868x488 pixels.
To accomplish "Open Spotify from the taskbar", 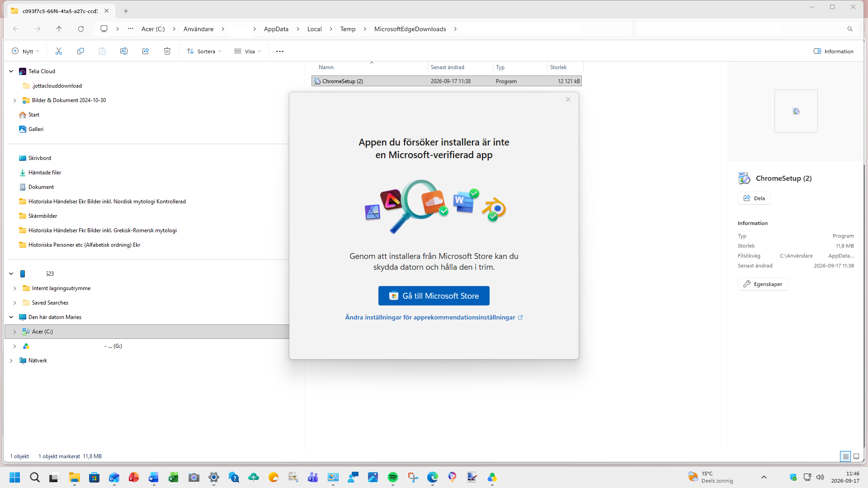I will point(393,477).
